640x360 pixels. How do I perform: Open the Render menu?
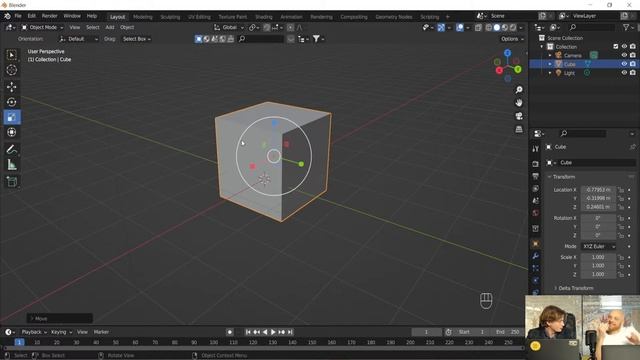click(x=49, y=16)
